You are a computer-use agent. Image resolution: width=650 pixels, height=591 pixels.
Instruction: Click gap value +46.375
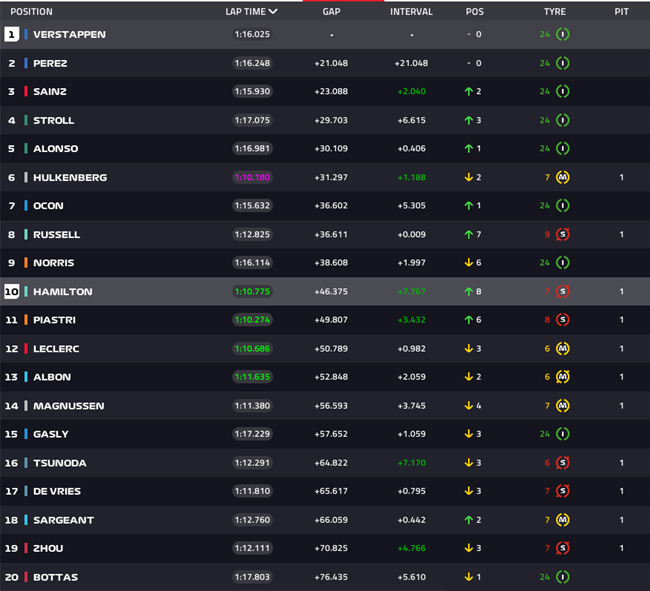tap(331, 291)
